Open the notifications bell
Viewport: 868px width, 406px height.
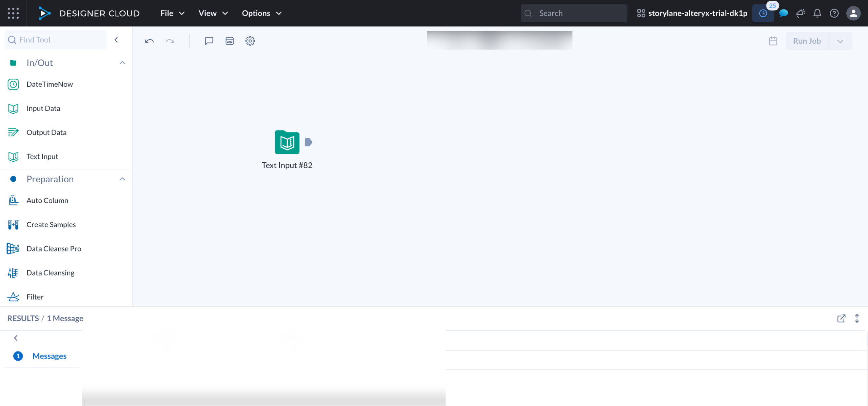coord(817,13)
